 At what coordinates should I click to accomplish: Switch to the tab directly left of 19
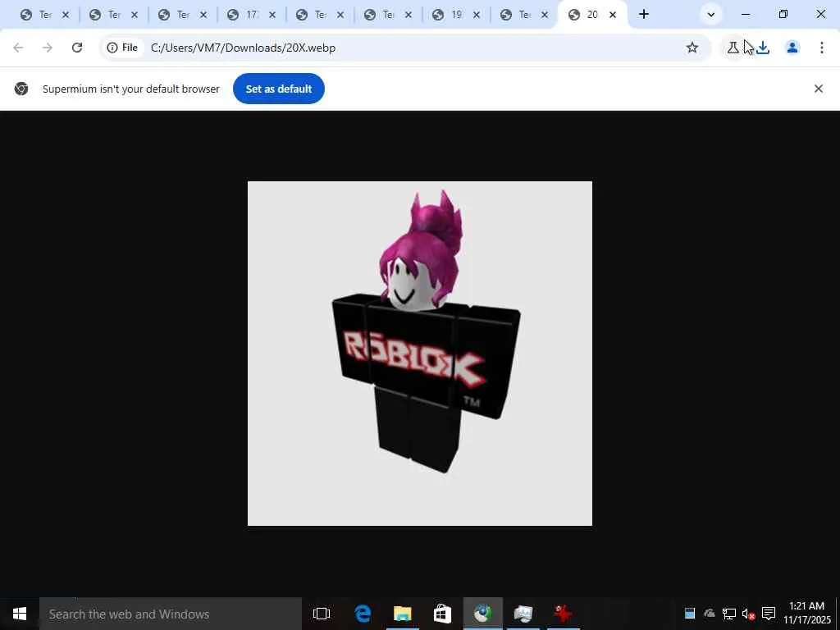(388, 15)
